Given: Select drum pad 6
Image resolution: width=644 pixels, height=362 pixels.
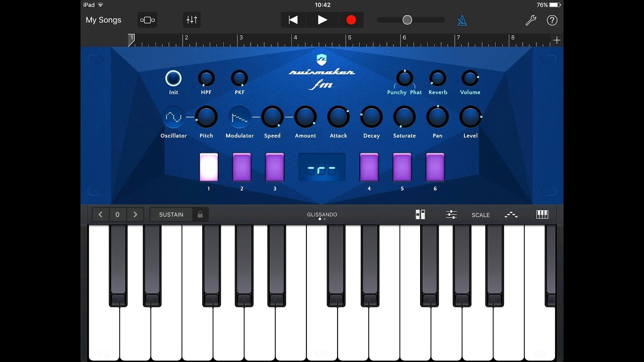Looking at the screenshot, I should (435, 167).
